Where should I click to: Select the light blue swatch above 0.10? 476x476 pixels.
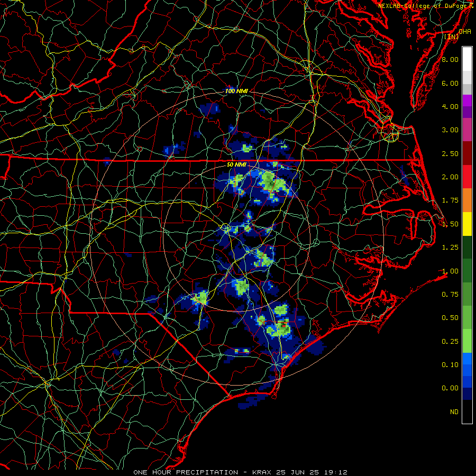(467, 359)
